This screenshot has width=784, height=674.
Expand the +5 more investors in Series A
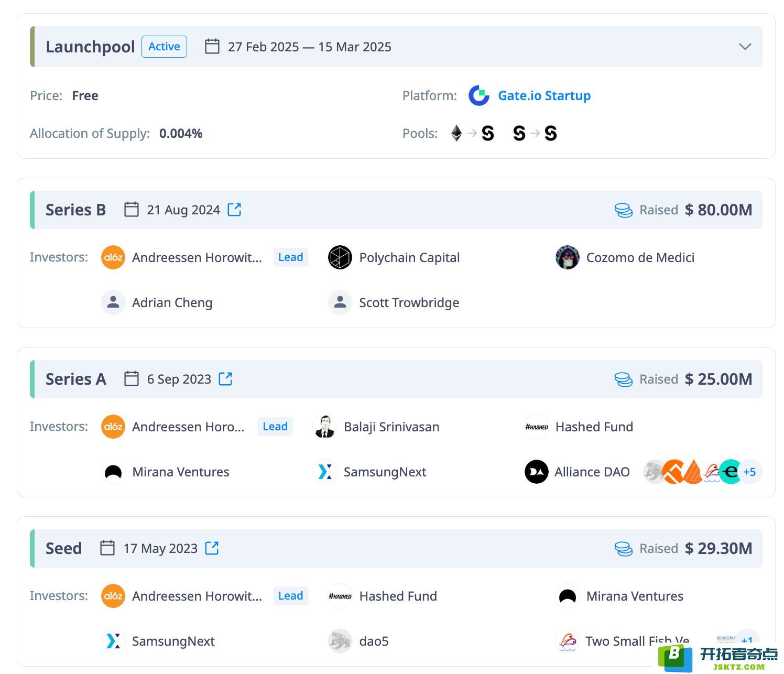(x=749, y=472)
